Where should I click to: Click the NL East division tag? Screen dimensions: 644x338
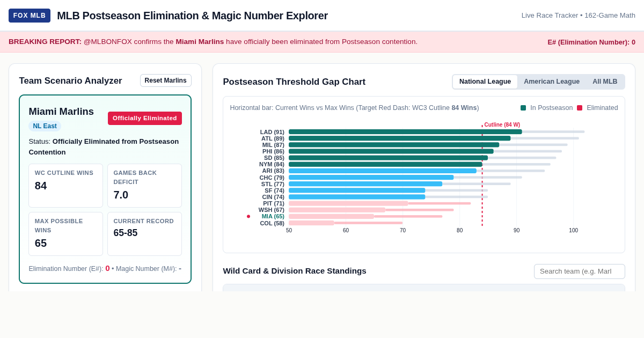[45, 126]
